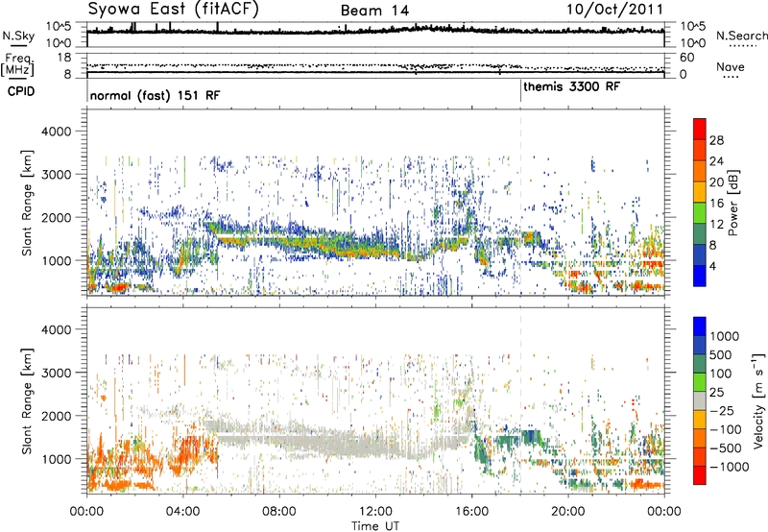Click the 'Beam 14' label

click(x=374, y=11)
